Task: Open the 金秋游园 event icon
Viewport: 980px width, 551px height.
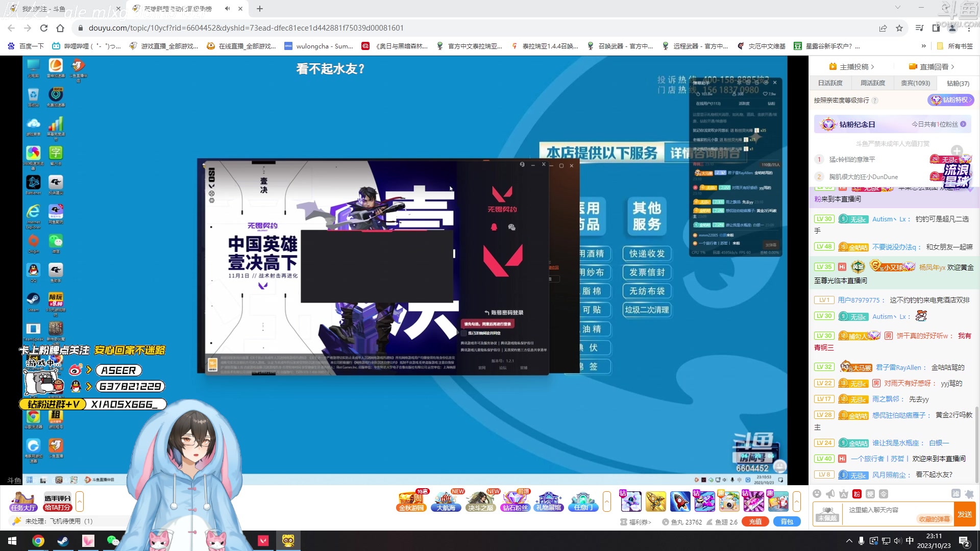Action: point(411,501)
